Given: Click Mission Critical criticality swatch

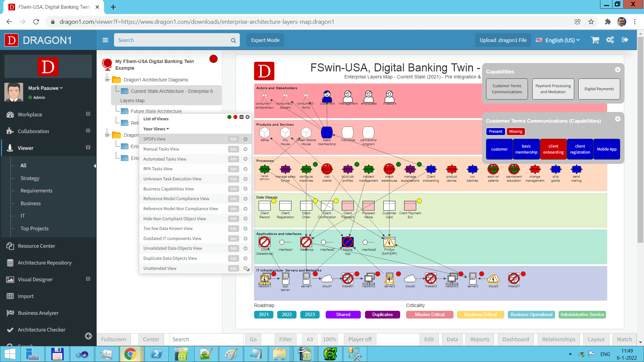Looking at the screenshot, I should 429,314.
